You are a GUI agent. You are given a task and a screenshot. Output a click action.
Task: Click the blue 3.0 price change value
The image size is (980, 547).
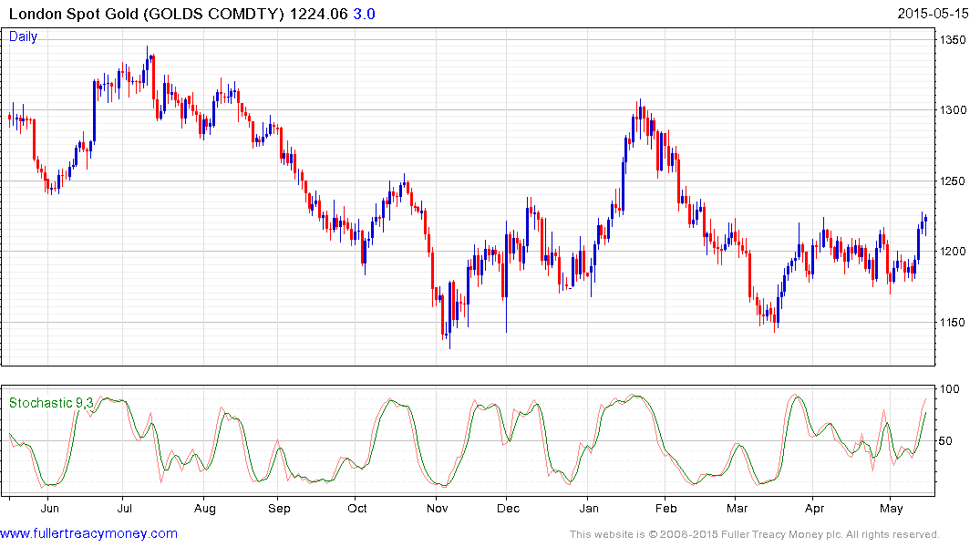point(364,14)
